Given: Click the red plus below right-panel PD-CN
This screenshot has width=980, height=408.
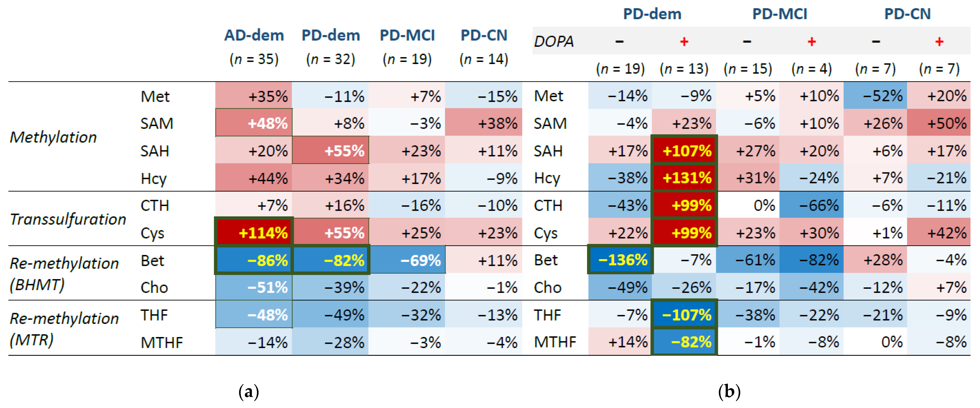Looking at the screenshot, I should (x=939, y=41).
